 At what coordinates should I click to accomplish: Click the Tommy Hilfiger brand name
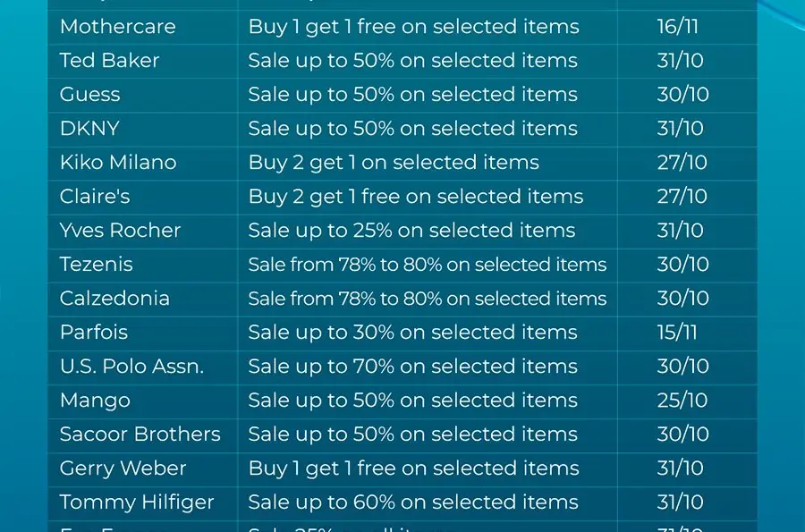click(x=137, y=502)
